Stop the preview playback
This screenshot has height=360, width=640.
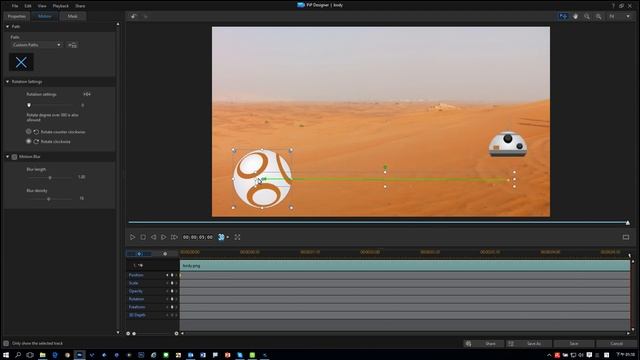[x=143, y=237]
